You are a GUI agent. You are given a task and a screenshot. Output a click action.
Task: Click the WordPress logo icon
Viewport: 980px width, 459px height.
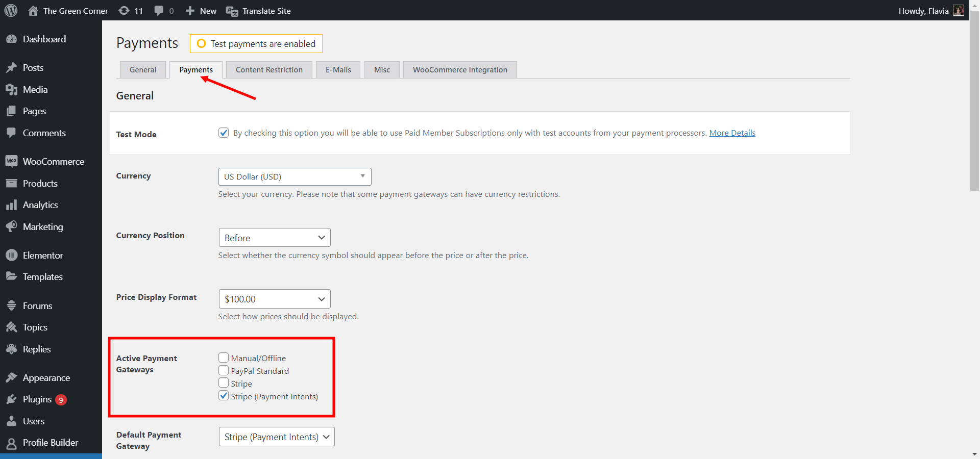coord(11,11)
